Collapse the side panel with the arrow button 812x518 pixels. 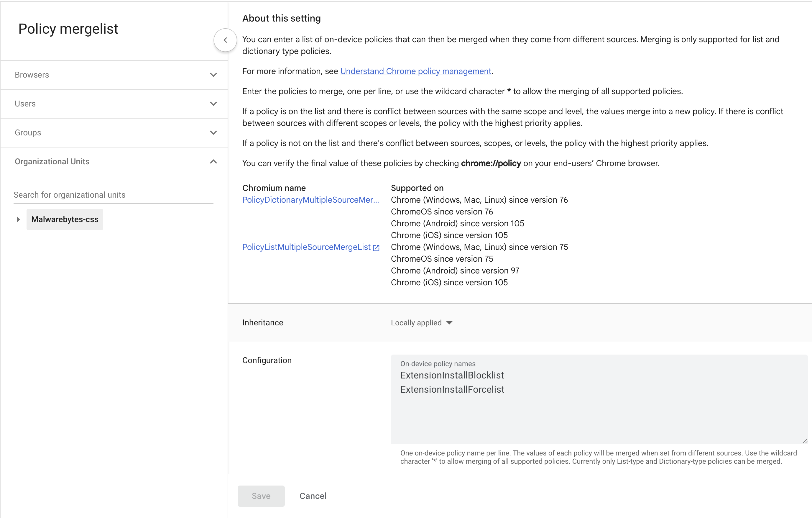pos(225,40)
